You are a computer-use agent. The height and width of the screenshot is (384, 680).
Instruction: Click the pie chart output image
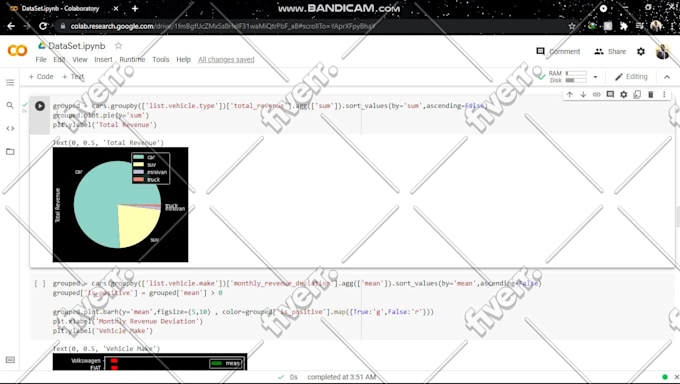pos(121,205)
